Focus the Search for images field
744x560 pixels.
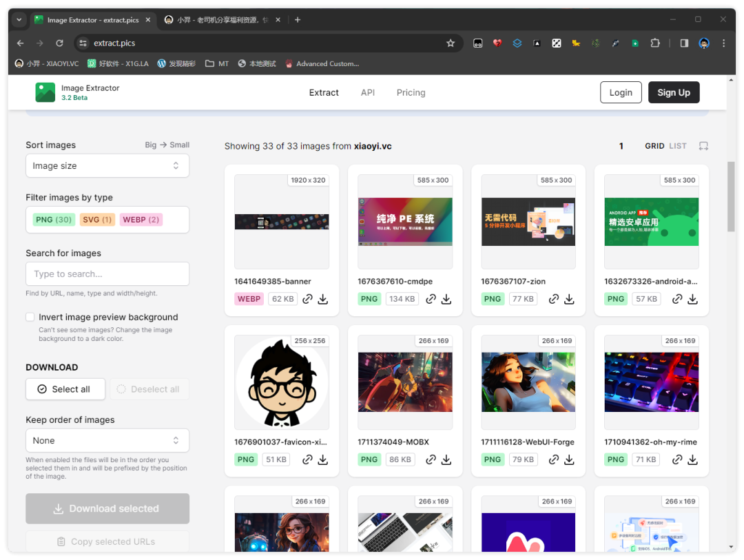pyautogui.click(x=107, y=274)
